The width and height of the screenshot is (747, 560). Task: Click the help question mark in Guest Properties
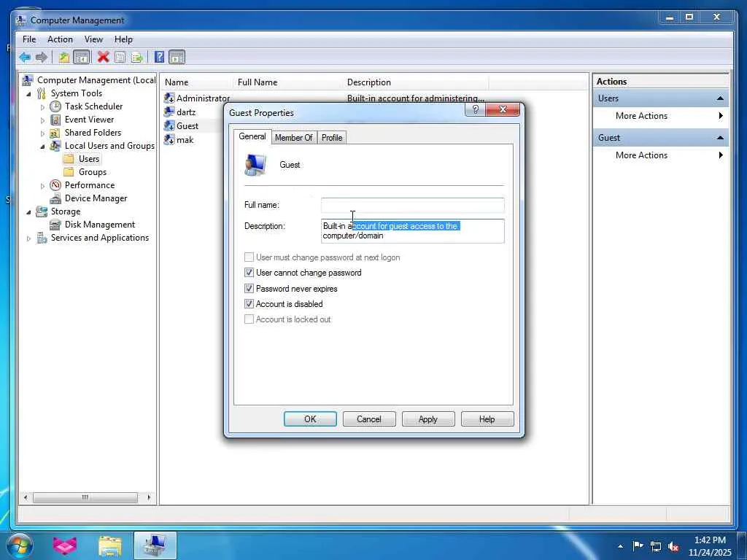tap(475, 109)
